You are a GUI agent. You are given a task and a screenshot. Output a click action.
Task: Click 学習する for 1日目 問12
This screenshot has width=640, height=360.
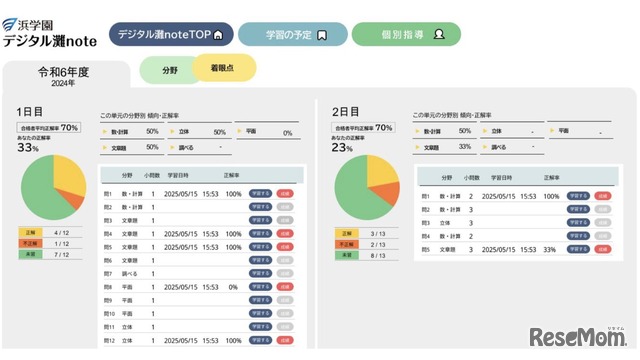260,340
